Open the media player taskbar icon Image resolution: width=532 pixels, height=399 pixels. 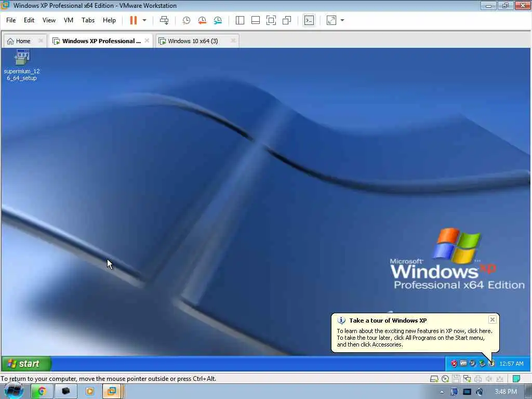pyautogui.click(x=90, y=392)
